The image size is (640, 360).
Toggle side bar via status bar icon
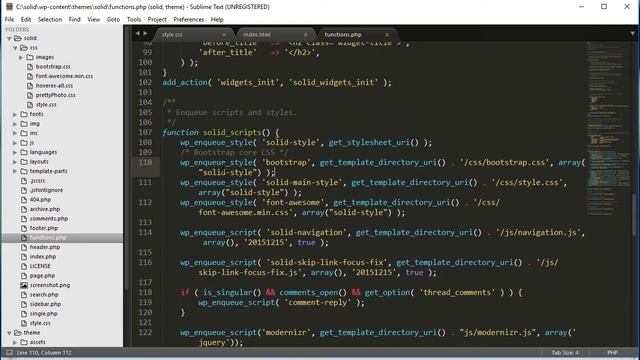click(9, 353)
